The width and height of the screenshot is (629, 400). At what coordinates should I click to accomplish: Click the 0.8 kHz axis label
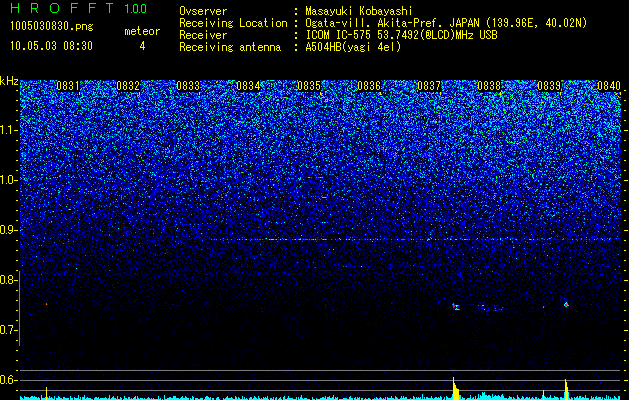click(8, 280)
